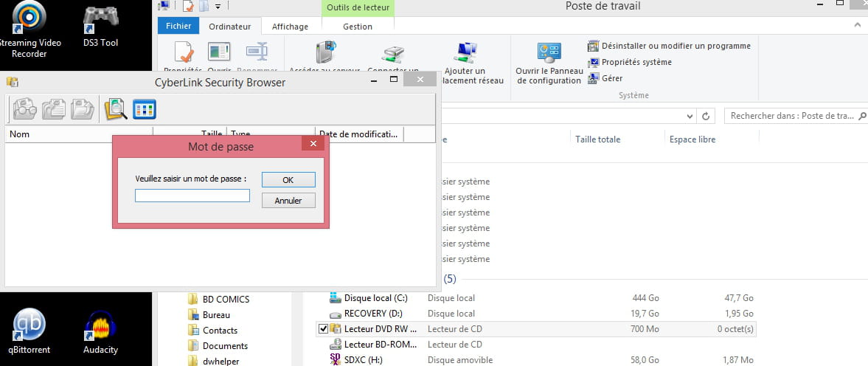Click the Accéder au serveur multimédia icon
Screen dimensions: 868x366
[x=326, y=52]
